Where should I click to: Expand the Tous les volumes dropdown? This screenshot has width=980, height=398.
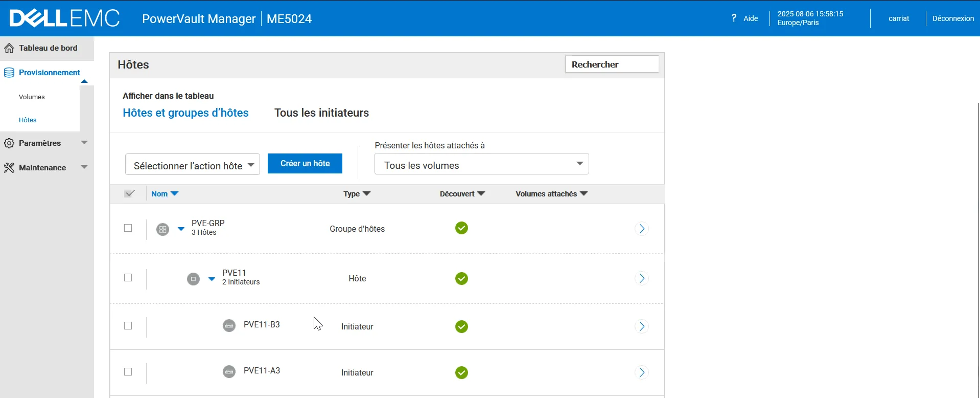tap(481, 164)
